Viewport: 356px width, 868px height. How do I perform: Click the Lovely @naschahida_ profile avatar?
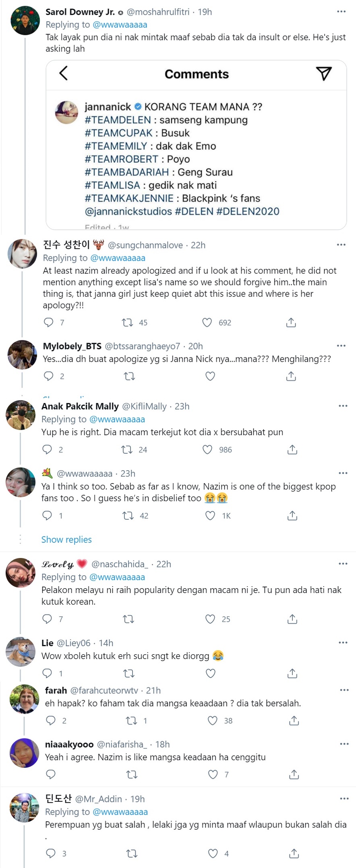(x=21, y=572)
